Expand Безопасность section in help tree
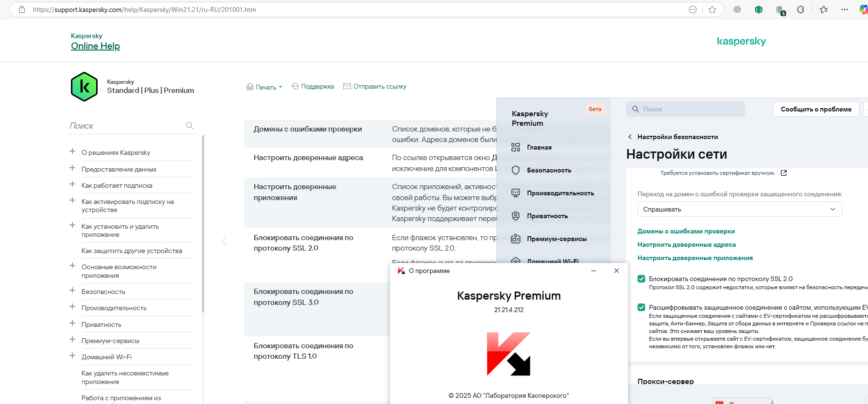The width and height of the screenshot is (868, 404). pyautogui.click(x=72, y=291)
